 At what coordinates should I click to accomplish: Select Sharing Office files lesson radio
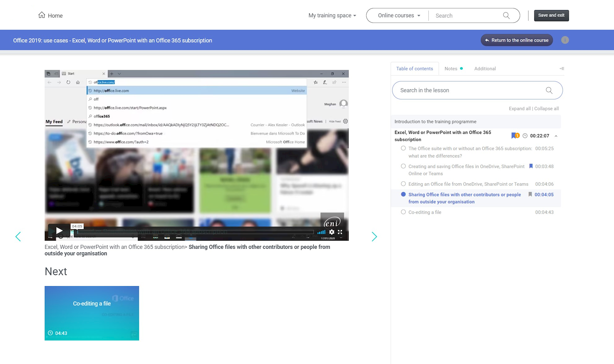point(403,194)
